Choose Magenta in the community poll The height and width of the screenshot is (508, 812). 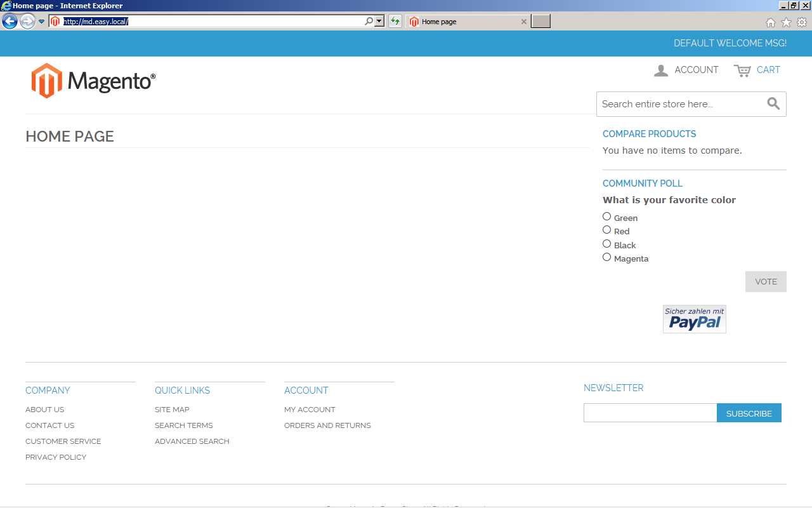[x=607, y=257]
